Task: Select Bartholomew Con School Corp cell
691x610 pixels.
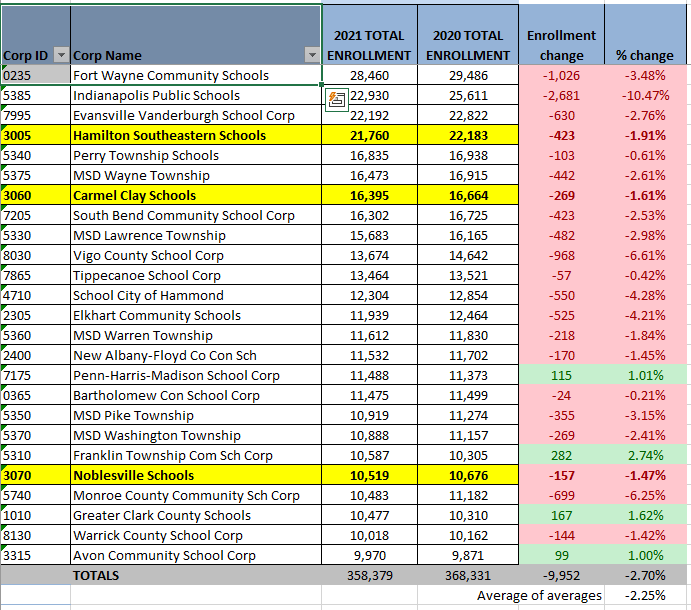Action: tap(196, 395)
